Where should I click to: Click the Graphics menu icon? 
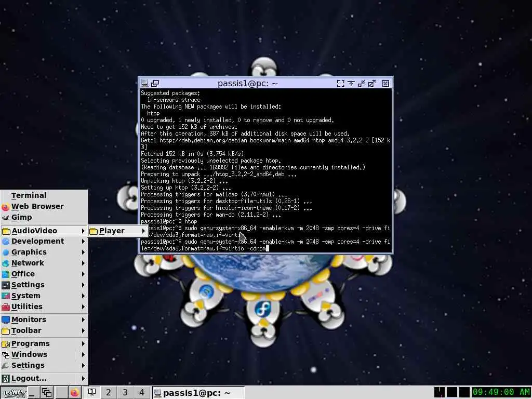tap(5, 252)
